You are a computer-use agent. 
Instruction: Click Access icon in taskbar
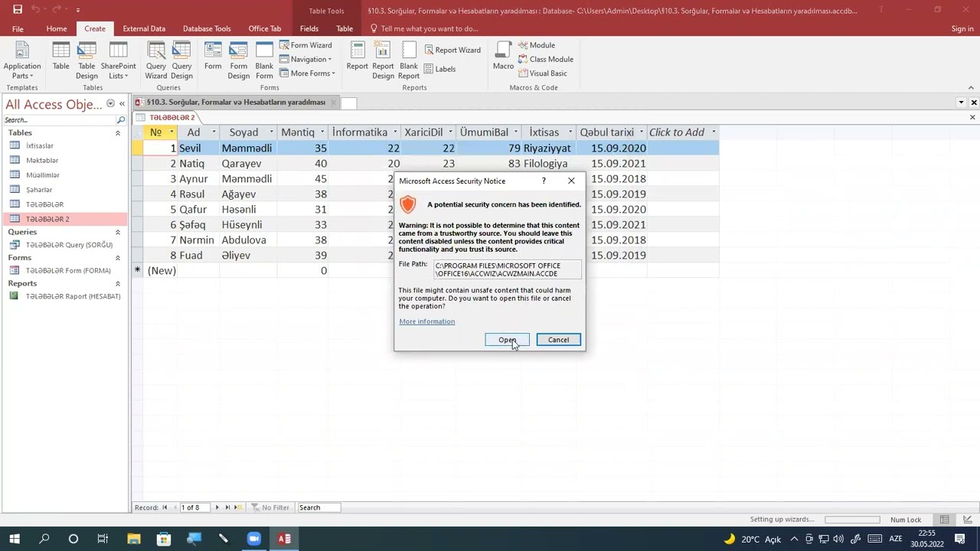click(284, 539)
